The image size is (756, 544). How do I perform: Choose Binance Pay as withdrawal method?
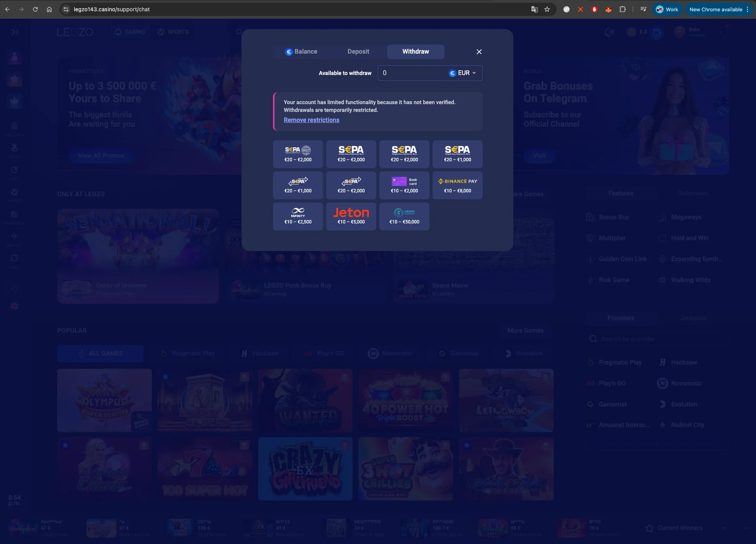tap(457, 185)
